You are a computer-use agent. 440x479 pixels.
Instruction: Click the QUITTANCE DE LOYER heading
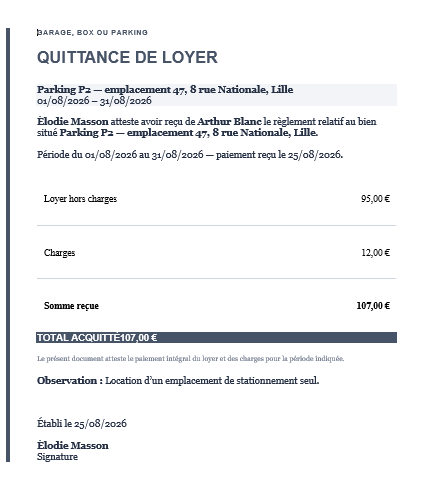pyautogui.click(x=127, y=57)
